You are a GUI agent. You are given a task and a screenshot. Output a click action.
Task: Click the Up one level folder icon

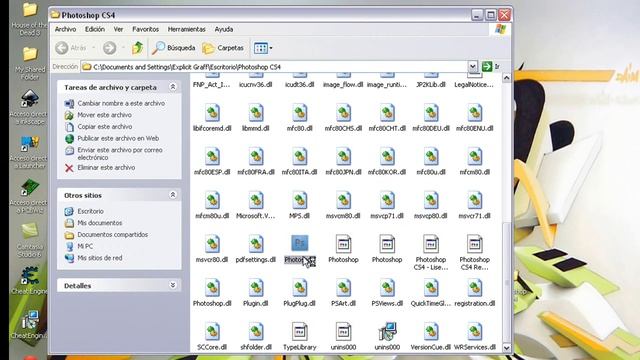pyautogui.click(x=138, y=48)
